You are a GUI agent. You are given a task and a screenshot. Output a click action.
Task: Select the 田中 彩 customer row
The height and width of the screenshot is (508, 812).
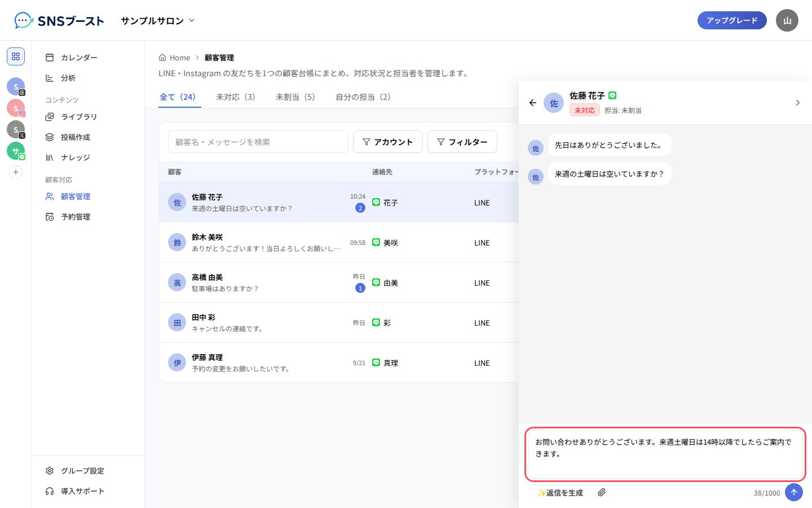[338, 323]
